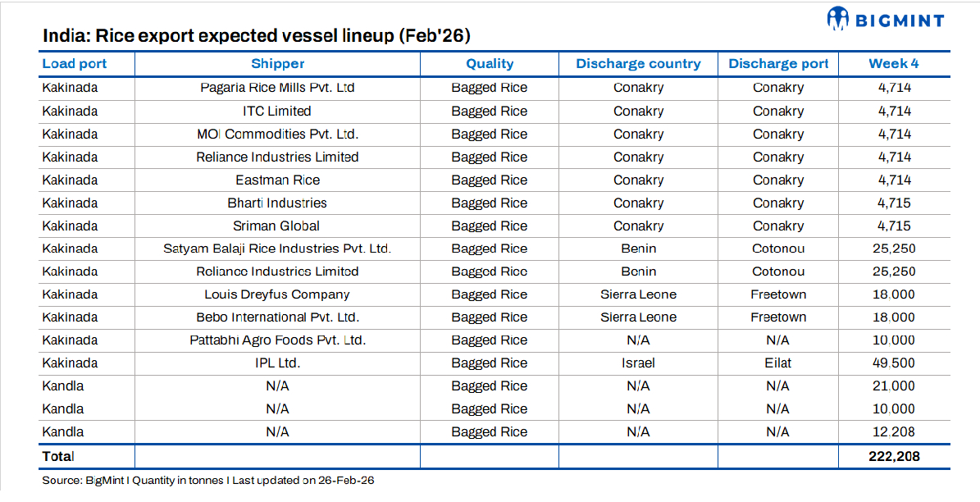The width and height of the screenshot is (980, 502).
Task: Click the IPL Ltd. shipper cell
Action: coord(277,363)
